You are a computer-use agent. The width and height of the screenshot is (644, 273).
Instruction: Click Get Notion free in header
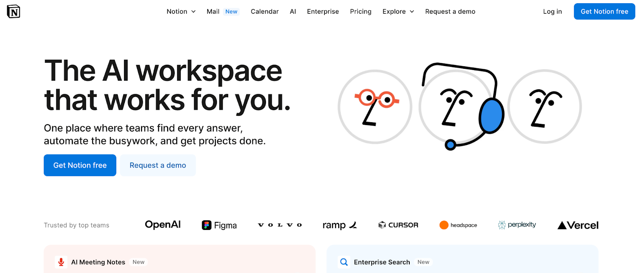coord(604,11)
